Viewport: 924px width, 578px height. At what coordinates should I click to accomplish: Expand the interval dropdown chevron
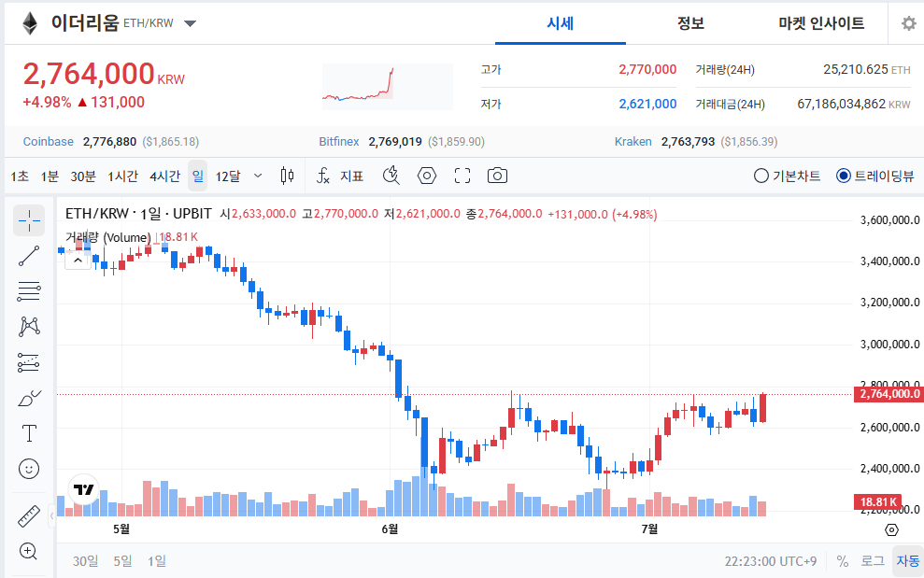[258, 176]
